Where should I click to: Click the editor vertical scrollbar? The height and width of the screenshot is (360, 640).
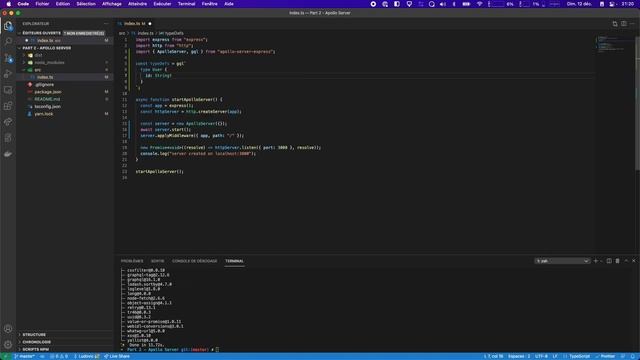pyautogui.click(x=638, y=102)
